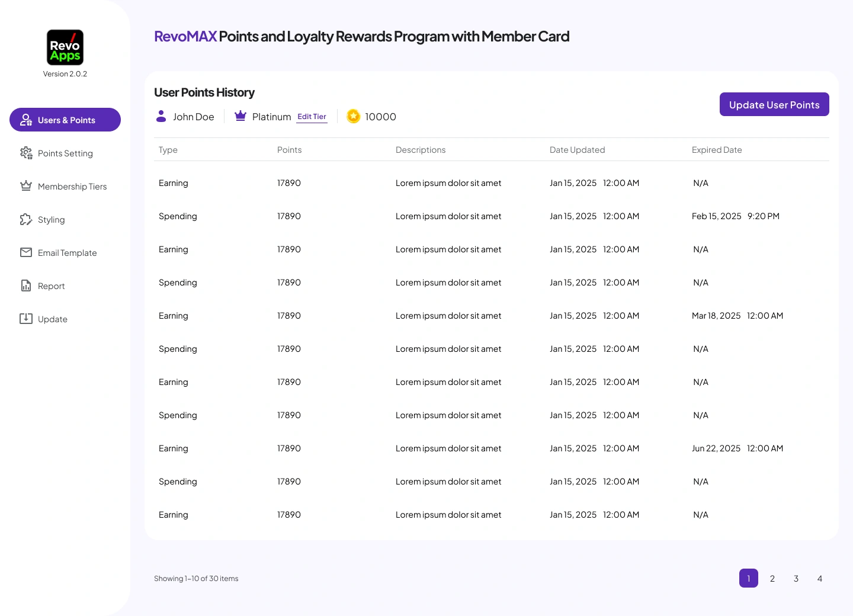Screen dimensions: 853x616
Task: Select the Update menu item
Action: point(65,319)
